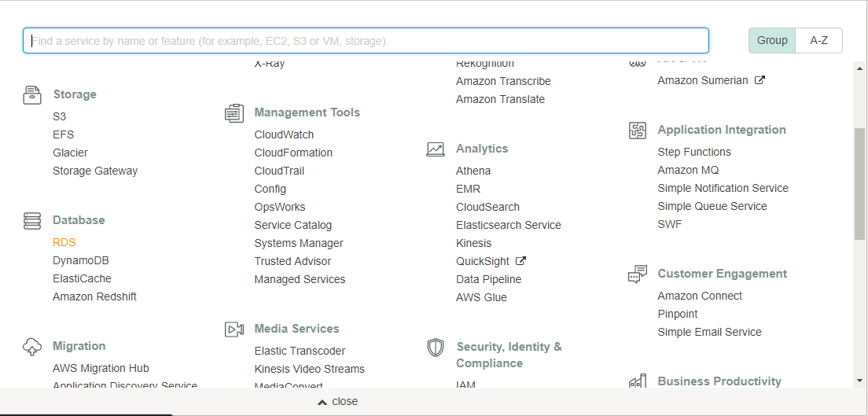The width and height of the screenshot is (868, 416).
Task: Focus the service search field
Action: click(x=366, y=40)
